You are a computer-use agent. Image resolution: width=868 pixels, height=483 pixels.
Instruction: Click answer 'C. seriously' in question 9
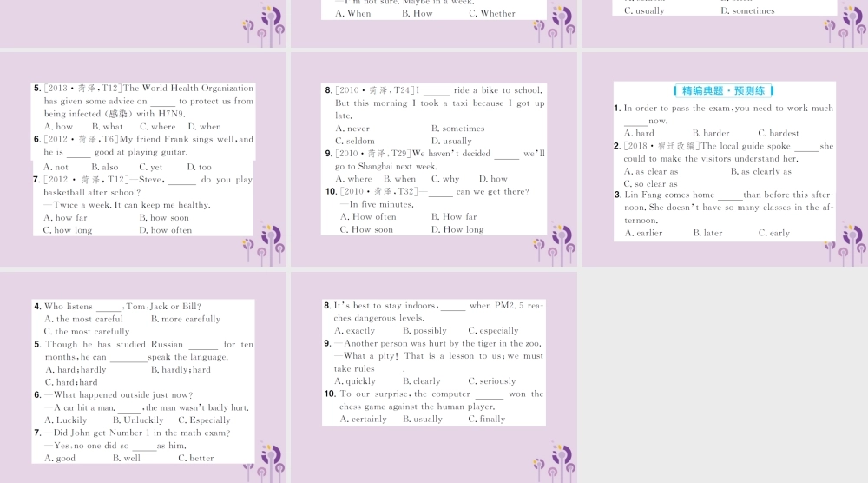[491, 381]
